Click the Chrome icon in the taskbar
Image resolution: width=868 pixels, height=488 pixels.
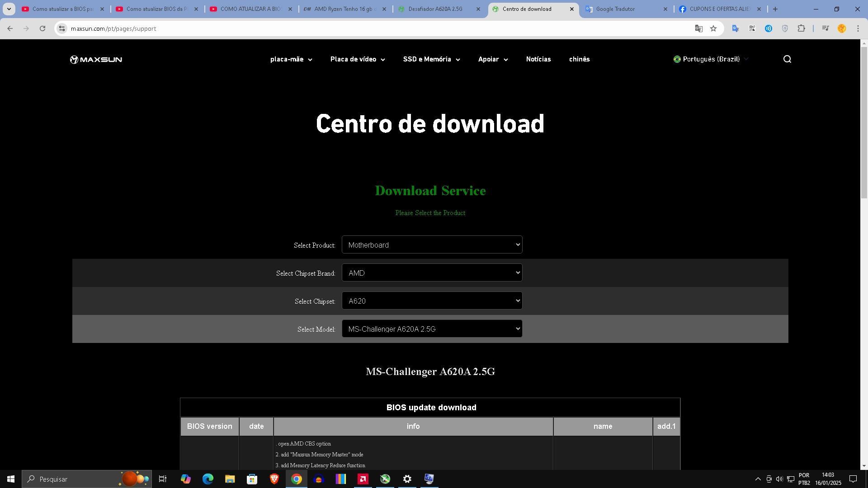click(x=296, y=479)
